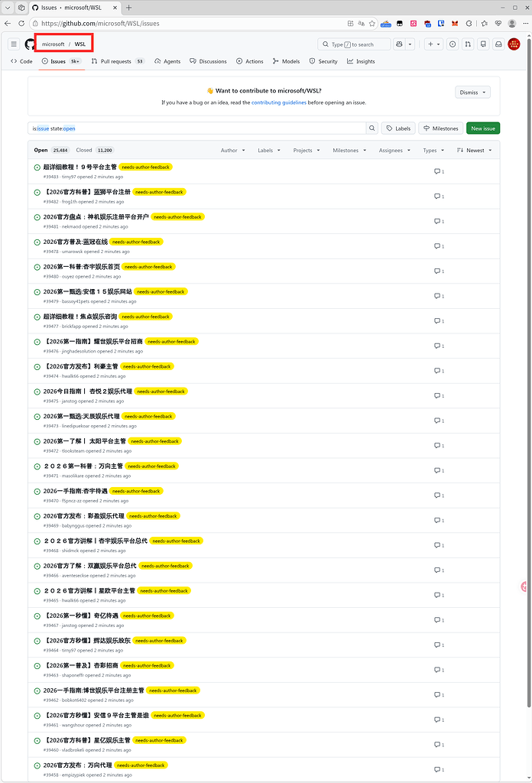
Task: Click comment count icon on issue #39483 row
Action: [439, 171]
